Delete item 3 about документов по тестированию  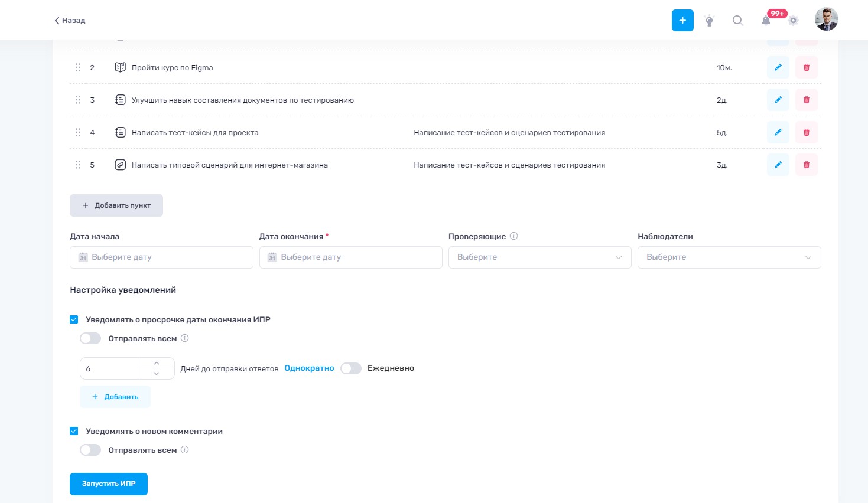point(806,100)
